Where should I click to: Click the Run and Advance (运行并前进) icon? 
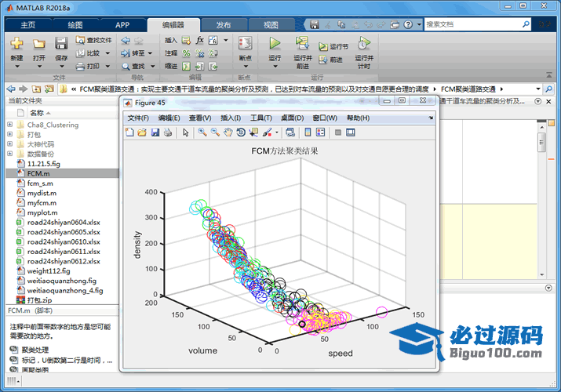302,43
